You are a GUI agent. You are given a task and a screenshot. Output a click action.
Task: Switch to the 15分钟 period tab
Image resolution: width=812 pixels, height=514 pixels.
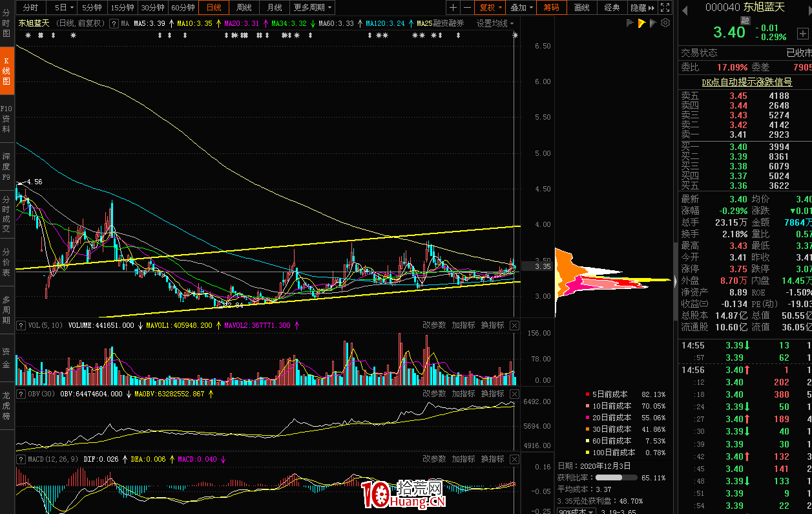coord(123,8)
